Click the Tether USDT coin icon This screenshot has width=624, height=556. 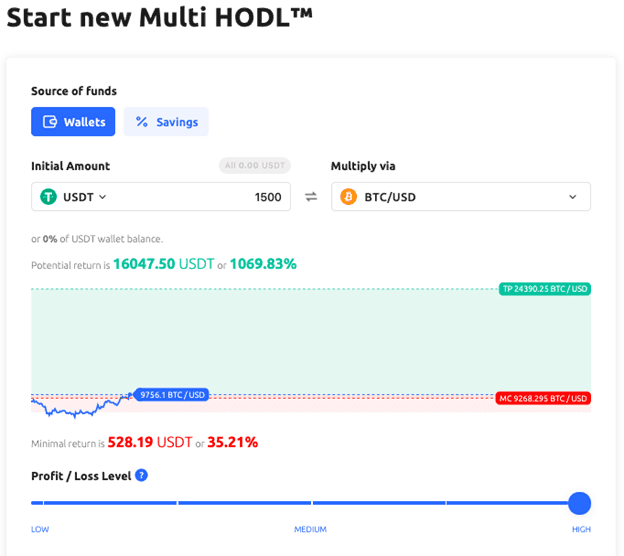pos(48,197)
